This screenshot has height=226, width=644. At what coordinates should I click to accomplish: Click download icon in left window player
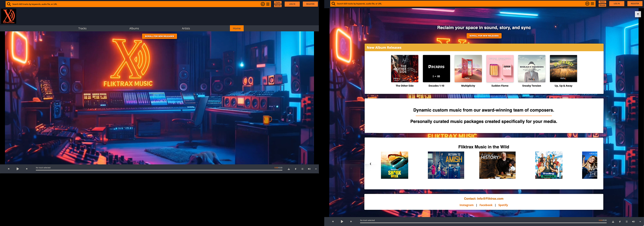(289, 169)
